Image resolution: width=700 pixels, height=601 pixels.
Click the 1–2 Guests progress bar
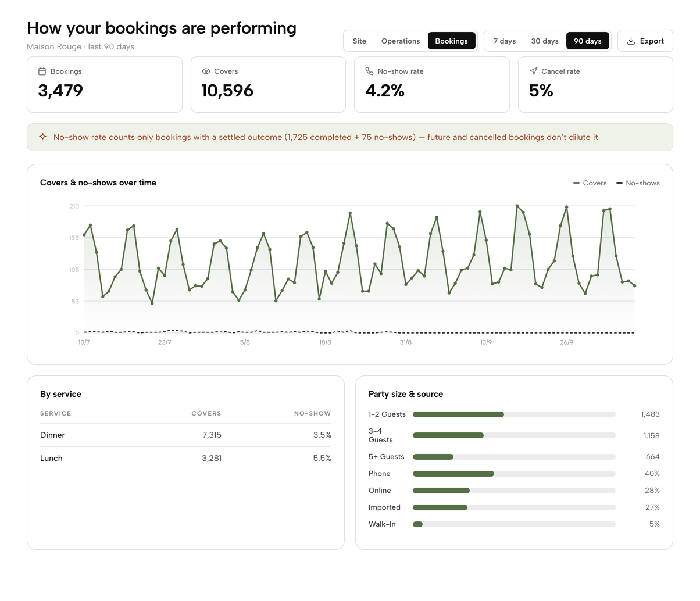tap(514, 414)
